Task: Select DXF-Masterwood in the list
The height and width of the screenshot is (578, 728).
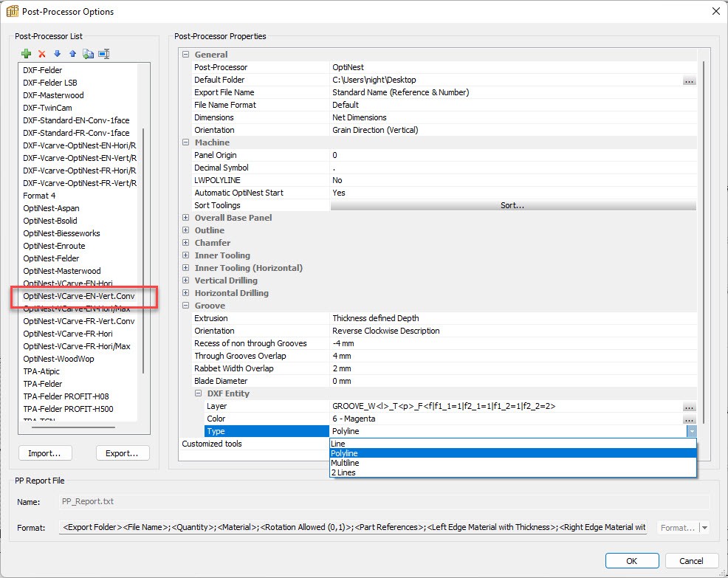Action: point(53,95)
